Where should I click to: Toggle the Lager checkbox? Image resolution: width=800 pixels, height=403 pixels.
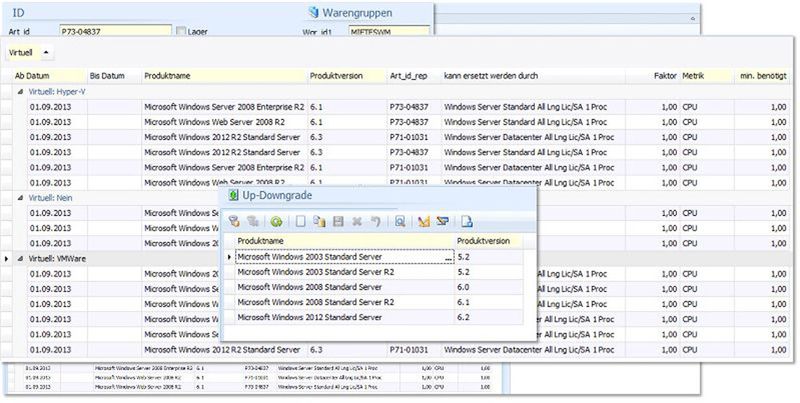pyautogui.click(x=181, y=31)
